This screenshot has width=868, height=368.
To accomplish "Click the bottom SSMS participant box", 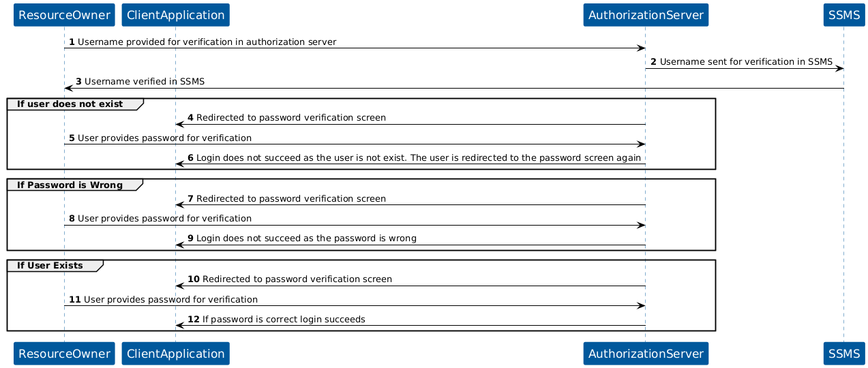I will point(843,354).
